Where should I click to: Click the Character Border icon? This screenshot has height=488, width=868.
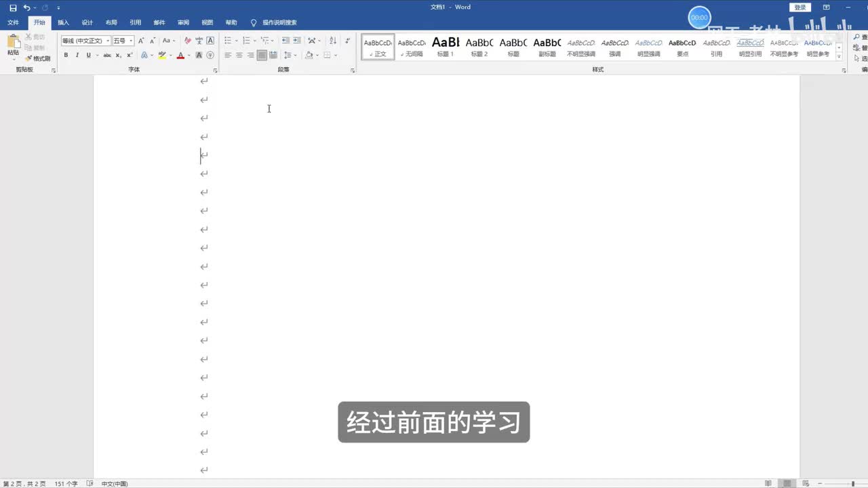pos(210,41)
